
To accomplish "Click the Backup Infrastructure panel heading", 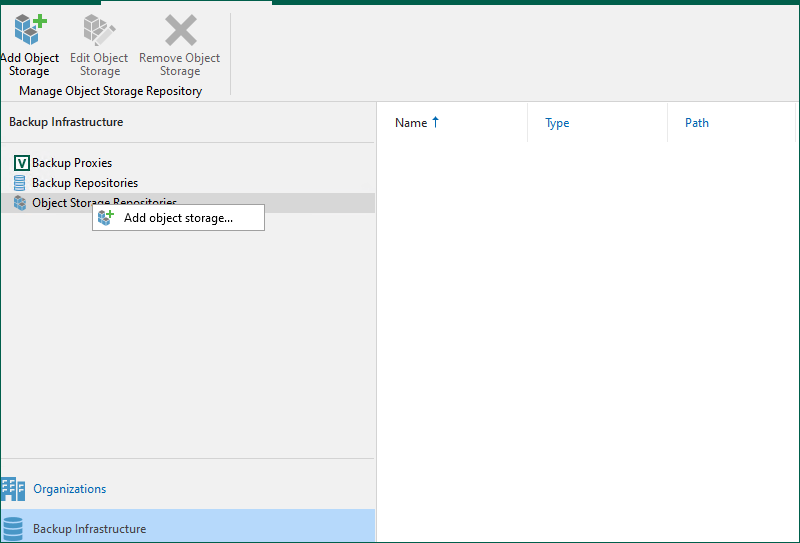I will [66, 122].
